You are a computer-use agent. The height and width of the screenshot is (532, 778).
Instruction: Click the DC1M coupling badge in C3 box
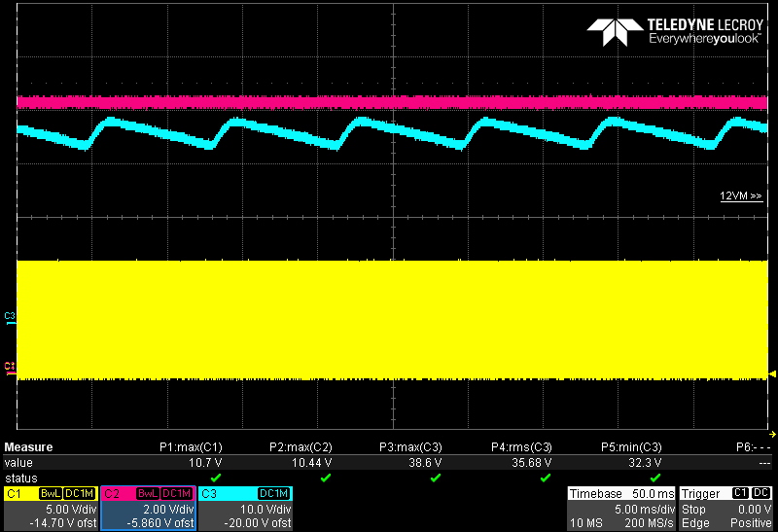point(274,494)
